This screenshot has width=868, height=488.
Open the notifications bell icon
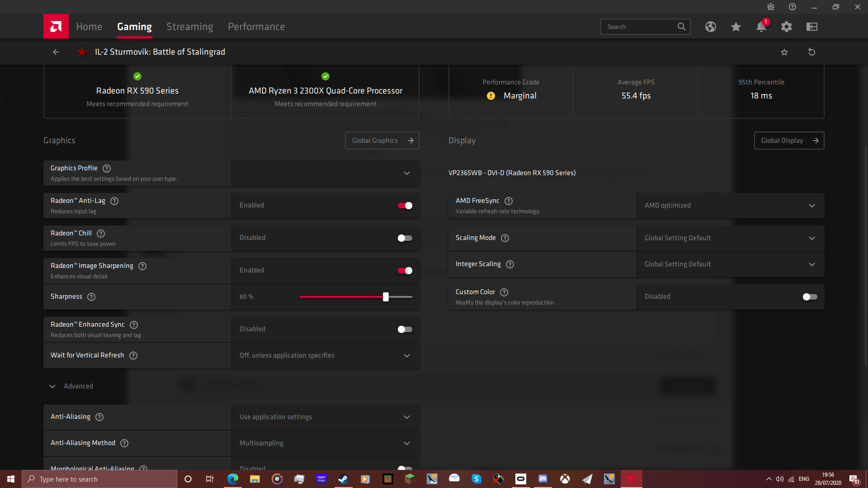tap(761, 27)
